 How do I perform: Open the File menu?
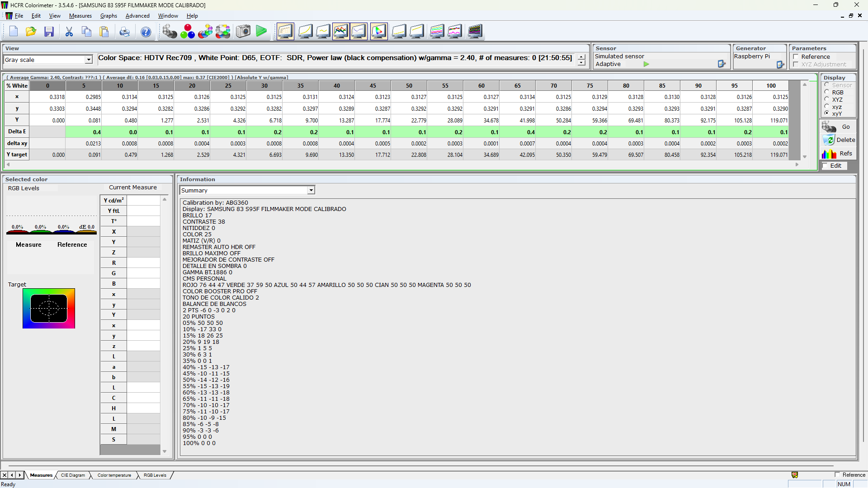tap(19, 16)
